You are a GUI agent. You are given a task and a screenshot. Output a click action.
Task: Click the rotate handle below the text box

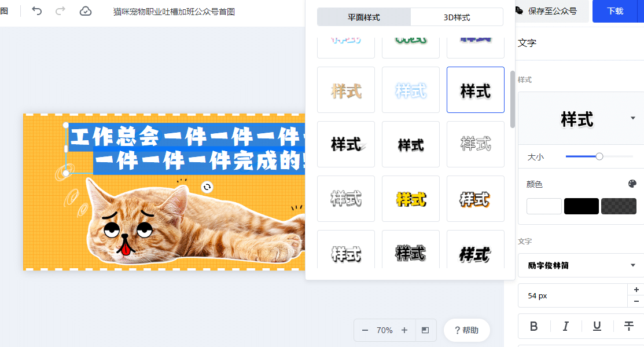[207, 187]
